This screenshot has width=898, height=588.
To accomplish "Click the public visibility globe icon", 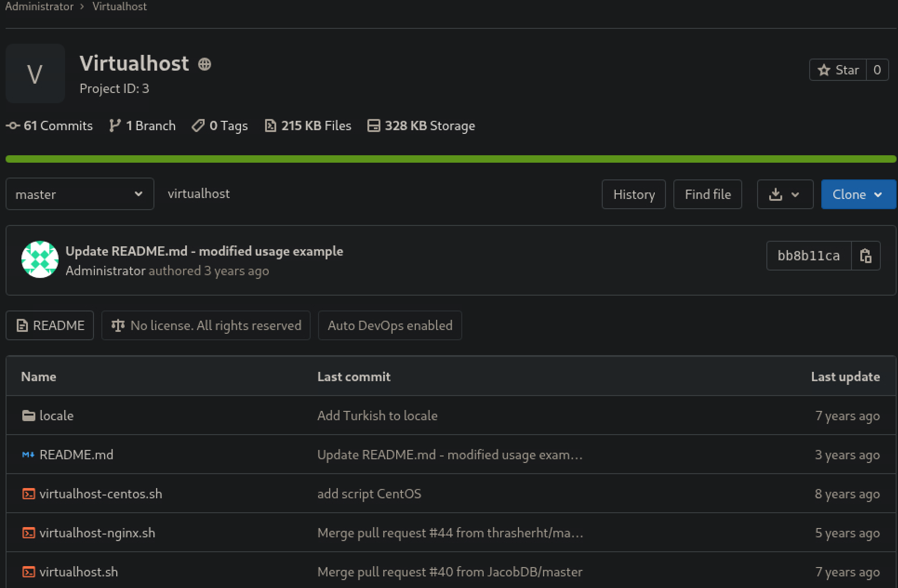I will [205, 64].
